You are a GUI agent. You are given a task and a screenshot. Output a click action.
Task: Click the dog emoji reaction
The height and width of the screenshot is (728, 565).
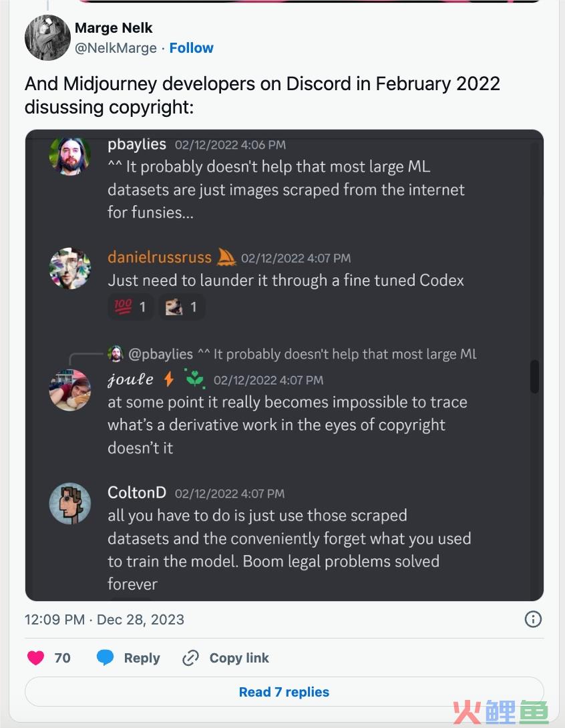182,307
